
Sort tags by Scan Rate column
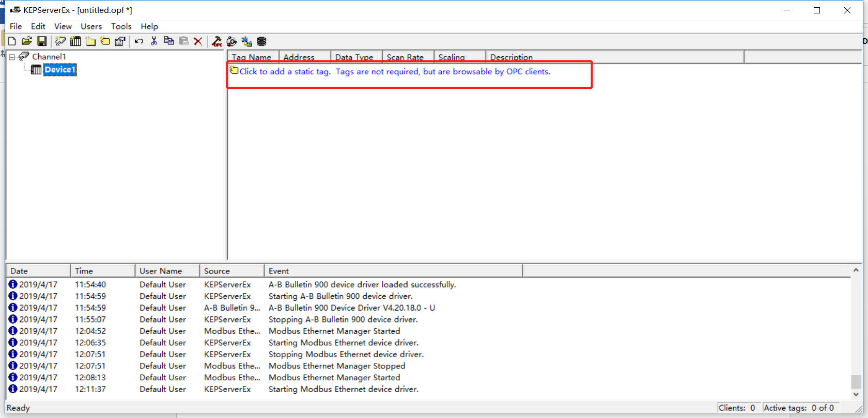click(x=408, y=57)
